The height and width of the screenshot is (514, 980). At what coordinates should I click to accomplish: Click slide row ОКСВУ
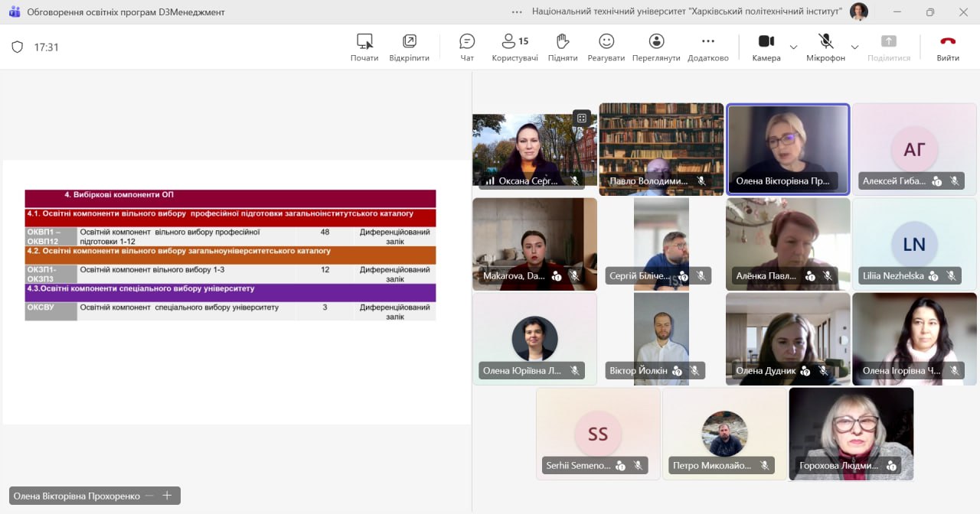point(230,311)
